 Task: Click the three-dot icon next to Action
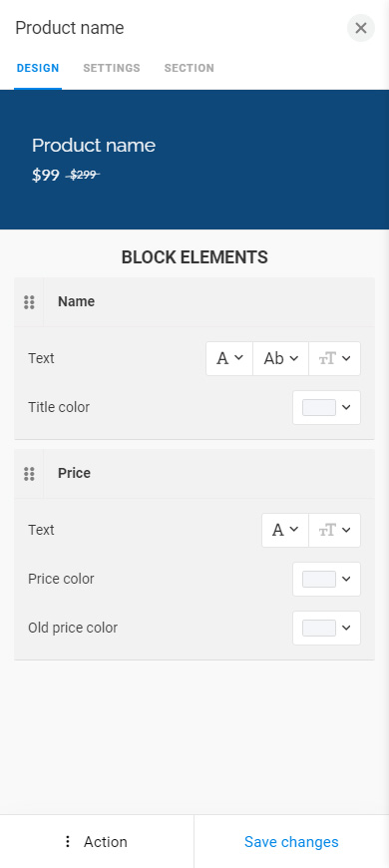[68, 841]
